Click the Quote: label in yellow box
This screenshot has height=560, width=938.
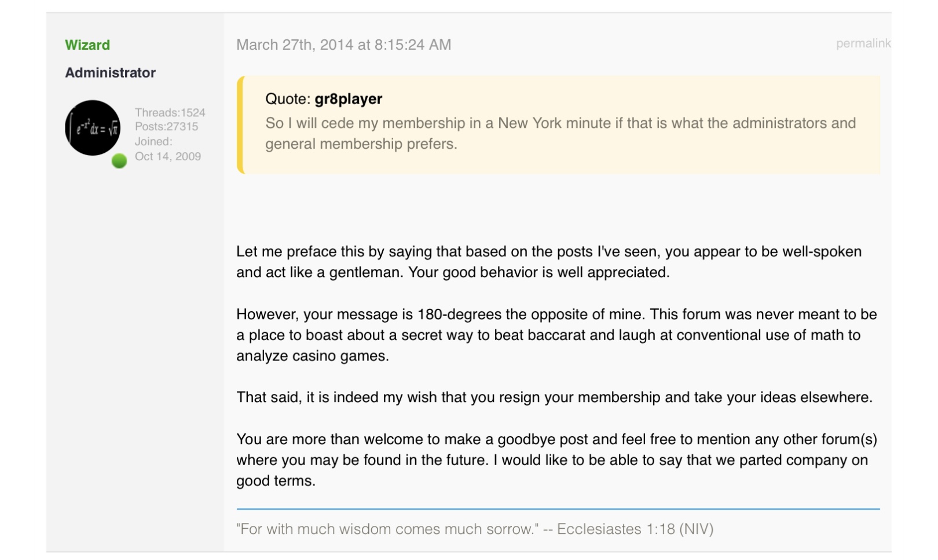coord(288,99)
